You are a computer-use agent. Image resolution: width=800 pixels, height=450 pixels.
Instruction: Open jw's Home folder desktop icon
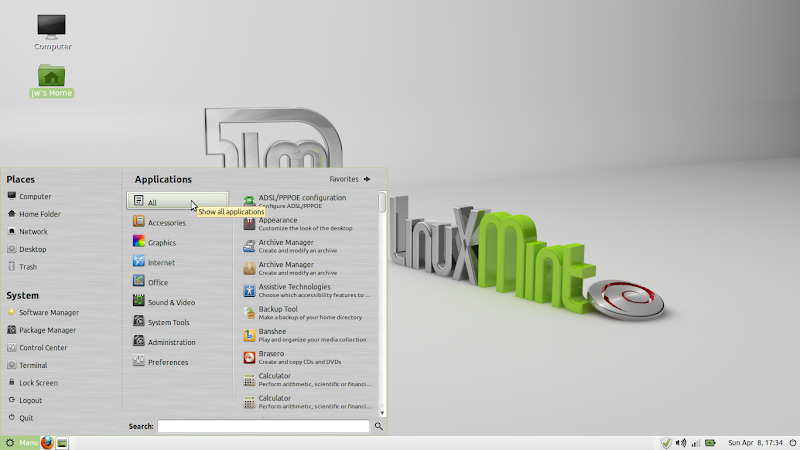52,81
